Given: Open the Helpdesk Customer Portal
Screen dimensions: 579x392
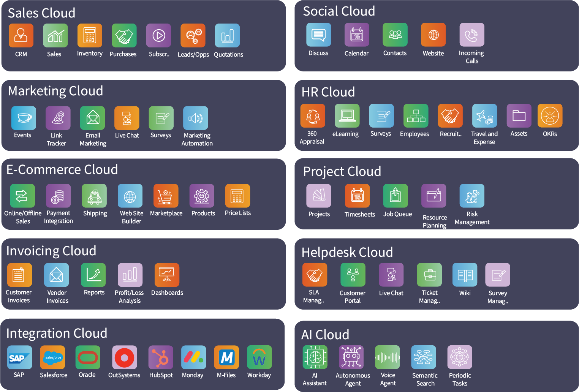Looking at the screenshot, I should tap(353, 275).
